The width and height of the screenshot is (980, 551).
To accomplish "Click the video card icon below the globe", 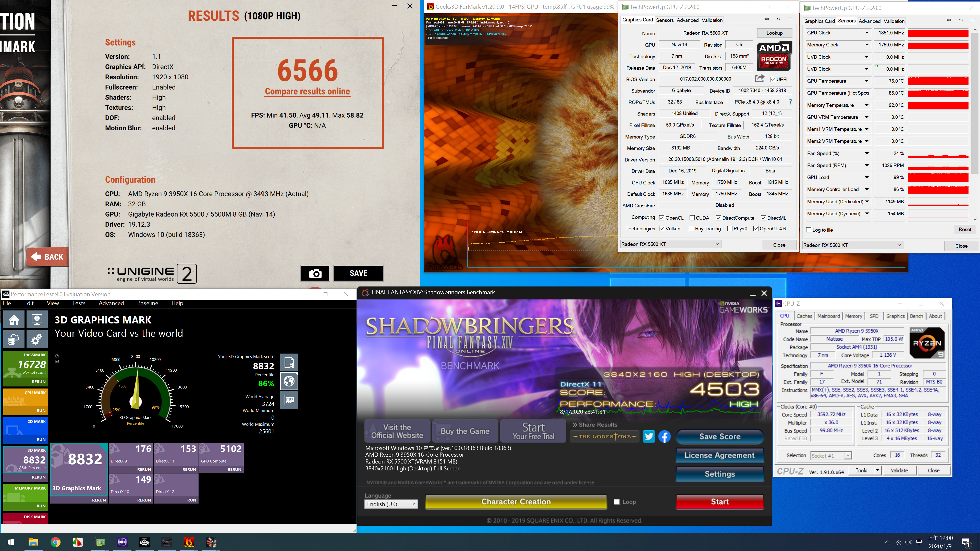I will [289, 400].
